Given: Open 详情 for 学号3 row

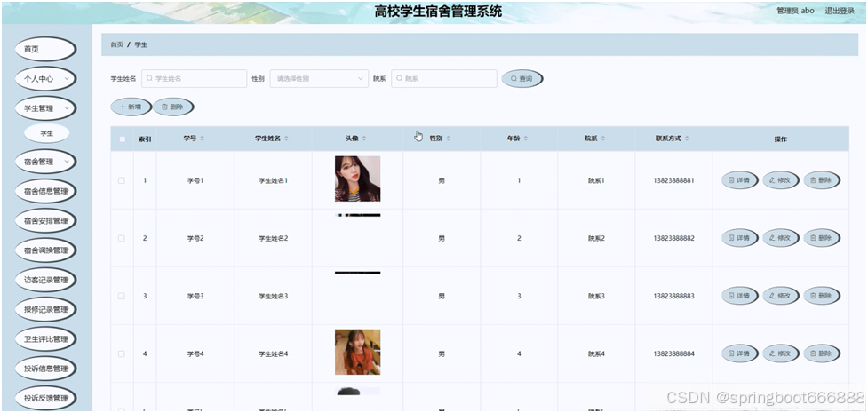Looking at the screenshot, I should point(739,296).
